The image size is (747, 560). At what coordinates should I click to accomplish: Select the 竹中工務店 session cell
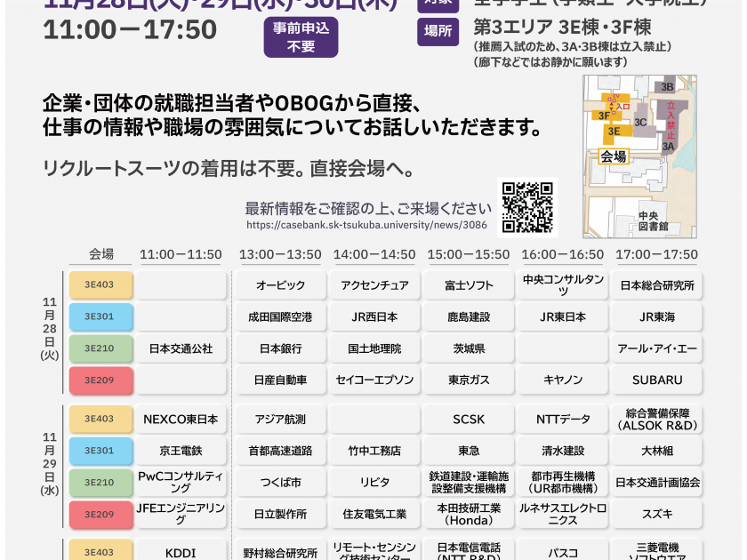pyautogui.click(x=374, y=451)
